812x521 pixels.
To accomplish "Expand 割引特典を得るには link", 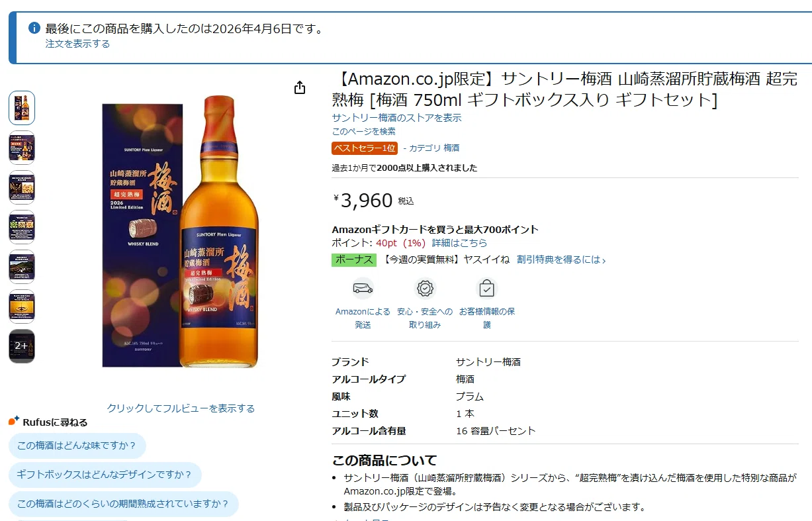I will tap(561, 260).
